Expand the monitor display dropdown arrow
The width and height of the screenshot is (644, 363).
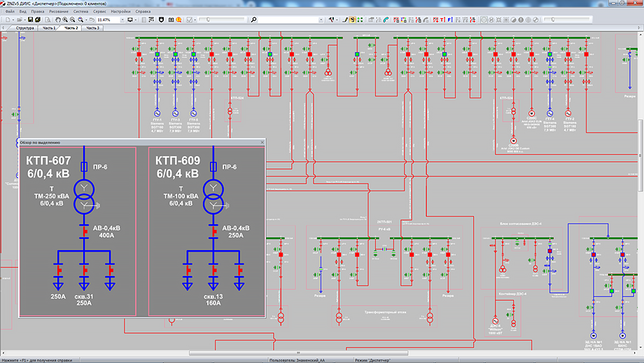click(x=137, y=20)
